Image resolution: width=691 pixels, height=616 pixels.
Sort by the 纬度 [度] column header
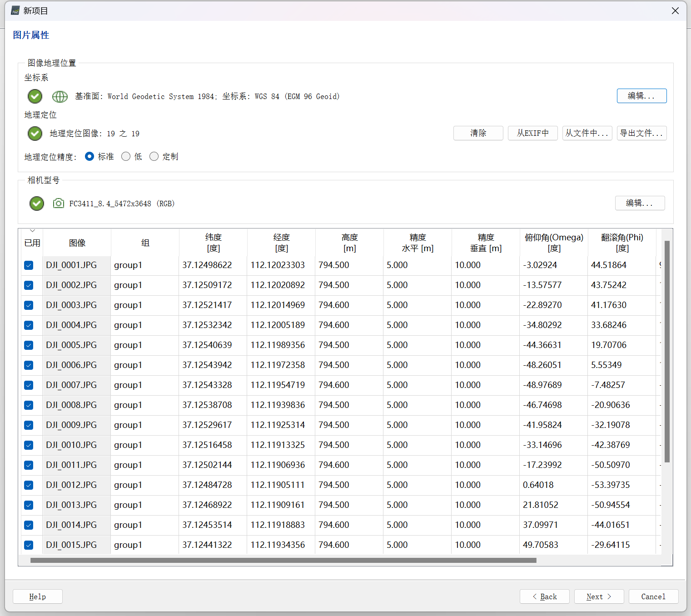(213, 243)
